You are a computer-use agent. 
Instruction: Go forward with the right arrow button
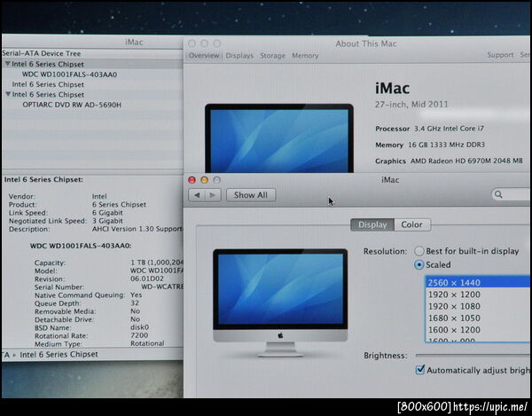pos(213,195)
